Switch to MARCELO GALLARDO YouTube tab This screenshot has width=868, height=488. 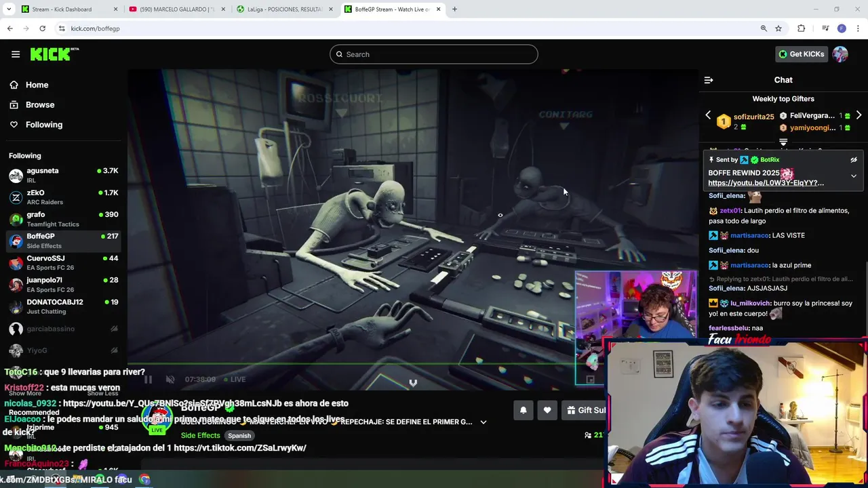point(176,9)
